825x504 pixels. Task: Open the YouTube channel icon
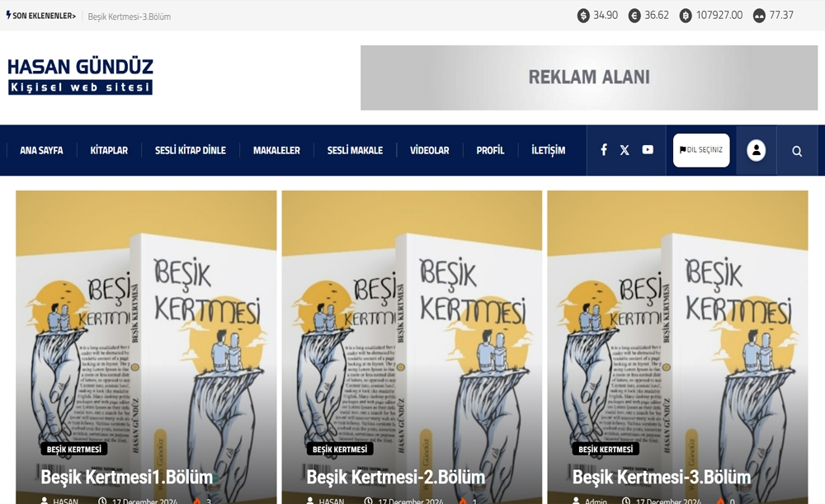[648, 150]
